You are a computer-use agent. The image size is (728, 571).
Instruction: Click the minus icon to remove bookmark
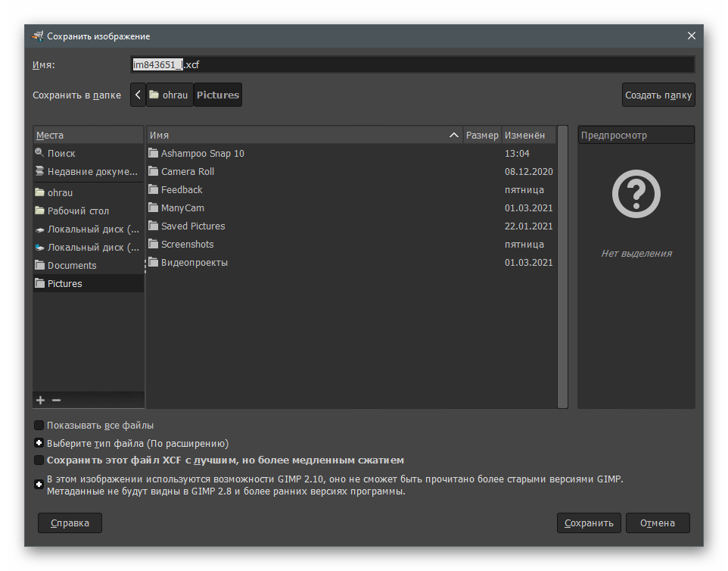click(x=56, y=400)
